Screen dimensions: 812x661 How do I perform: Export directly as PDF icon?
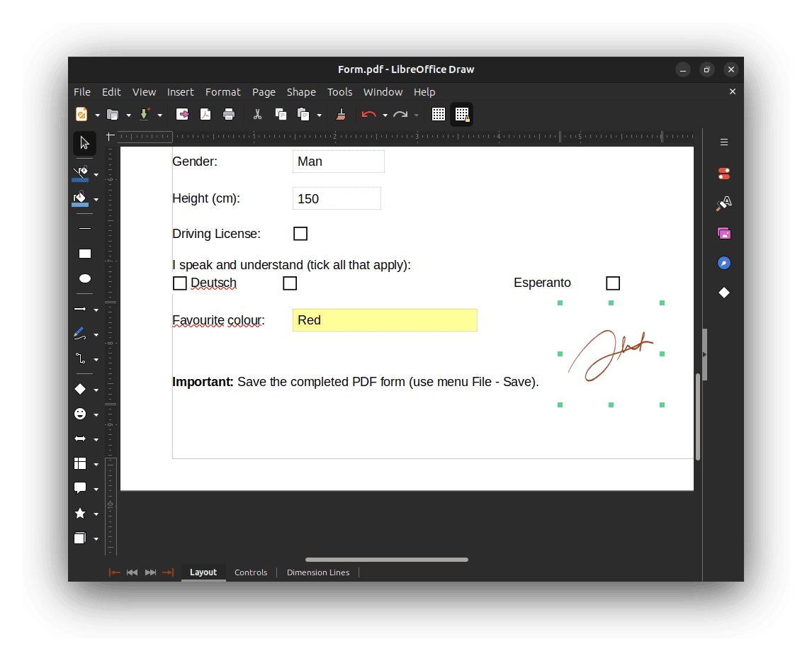click(205, 114)
